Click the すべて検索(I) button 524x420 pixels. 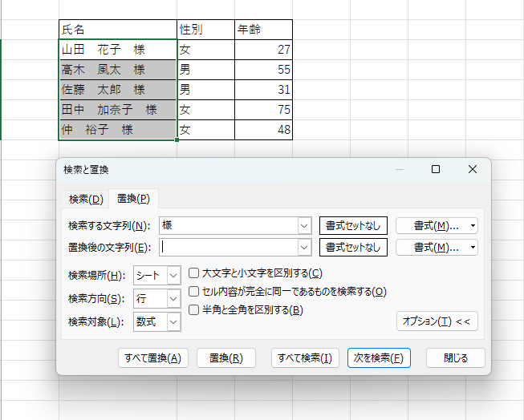click(304, 357)
